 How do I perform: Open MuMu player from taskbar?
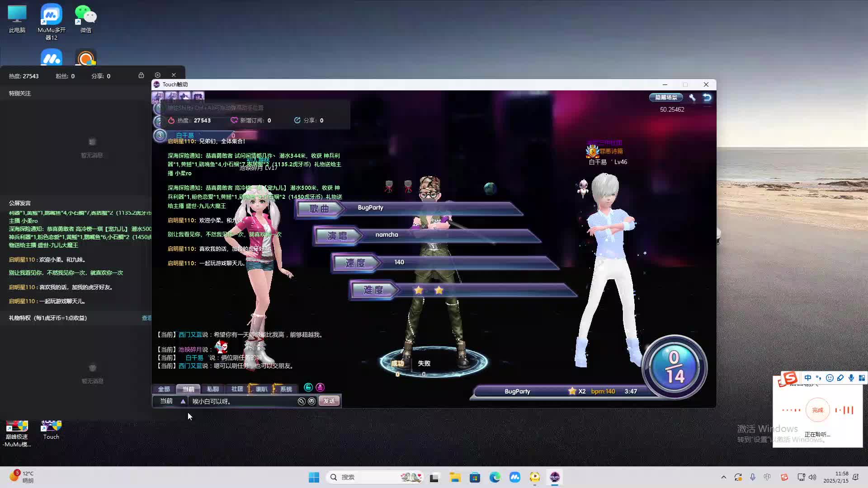pos(514,477)
